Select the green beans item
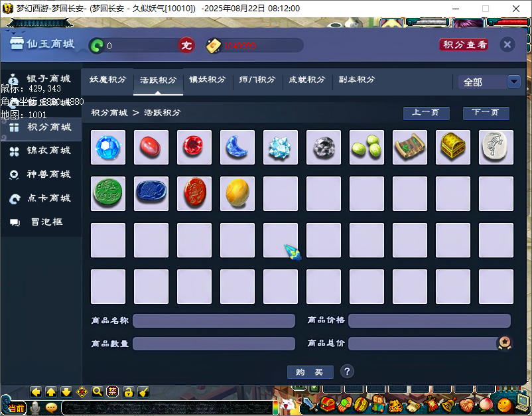The image size is (532, 416). tap(367, 147)
